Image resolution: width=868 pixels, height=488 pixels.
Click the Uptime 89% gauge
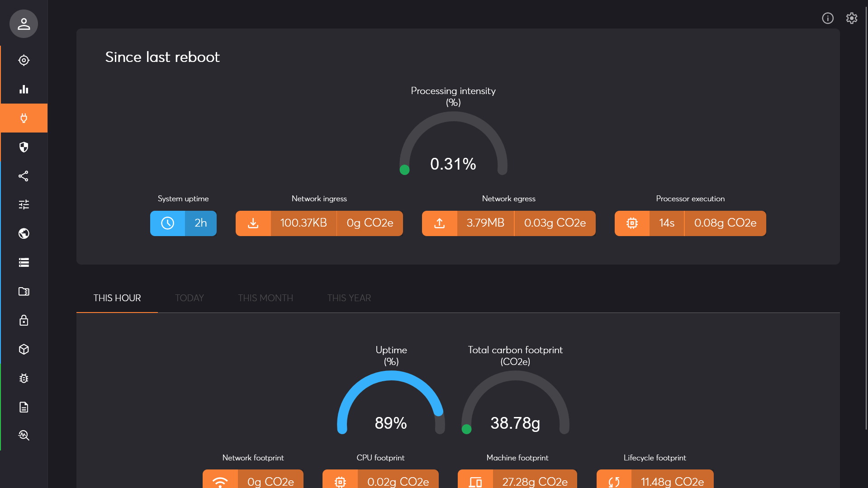(x=391, y=403)
